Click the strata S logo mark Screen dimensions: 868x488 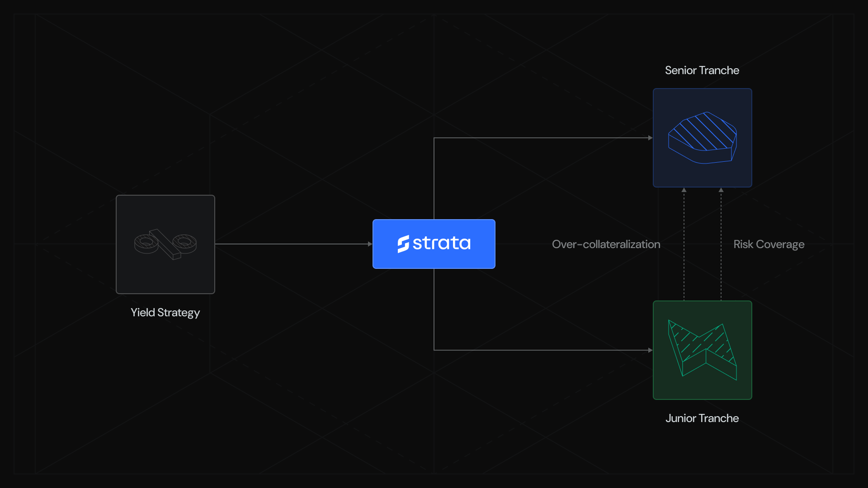coord(403,244)
